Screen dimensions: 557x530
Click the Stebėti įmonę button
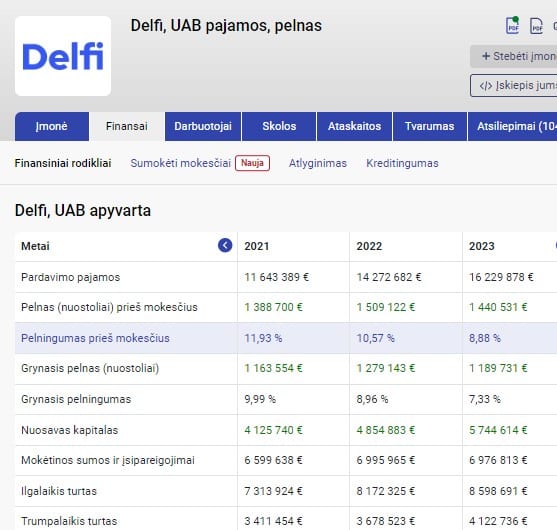point(514,56)
